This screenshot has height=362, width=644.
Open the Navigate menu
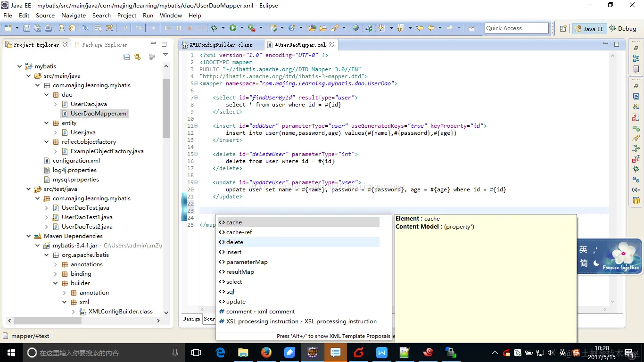74,15
